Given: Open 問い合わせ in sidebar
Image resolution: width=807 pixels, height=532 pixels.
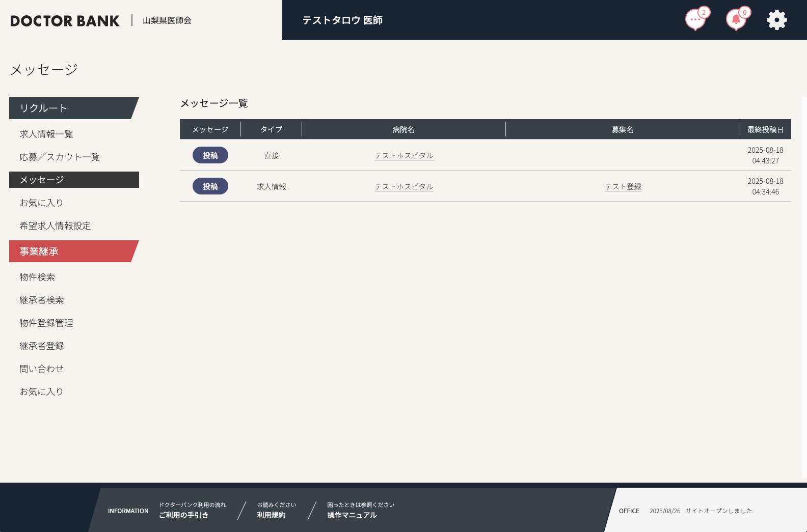Looking at the screenshot, I should [42, 369].
